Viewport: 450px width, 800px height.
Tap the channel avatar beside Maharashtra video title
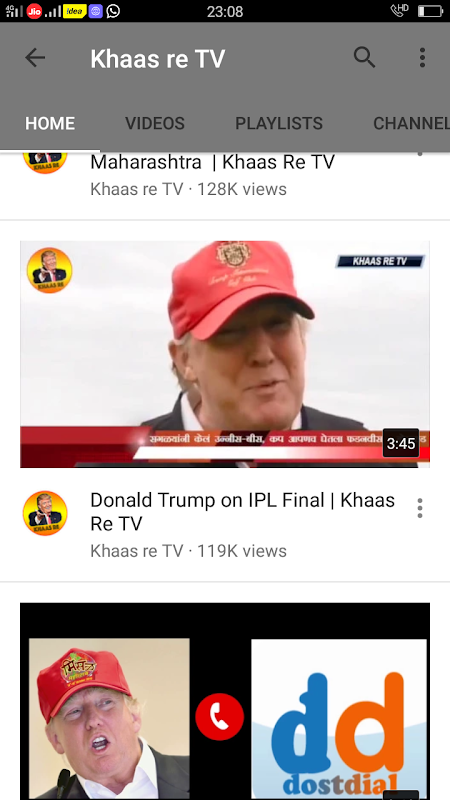(x=45, y=162)
